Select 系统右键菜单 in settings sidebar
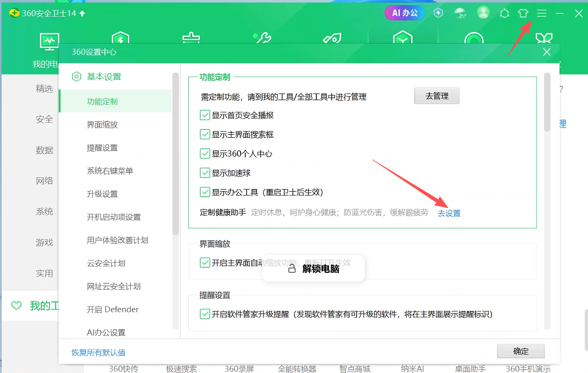This screenshot has width=588, height=373. pyautogui.click(x=110, y=171)
